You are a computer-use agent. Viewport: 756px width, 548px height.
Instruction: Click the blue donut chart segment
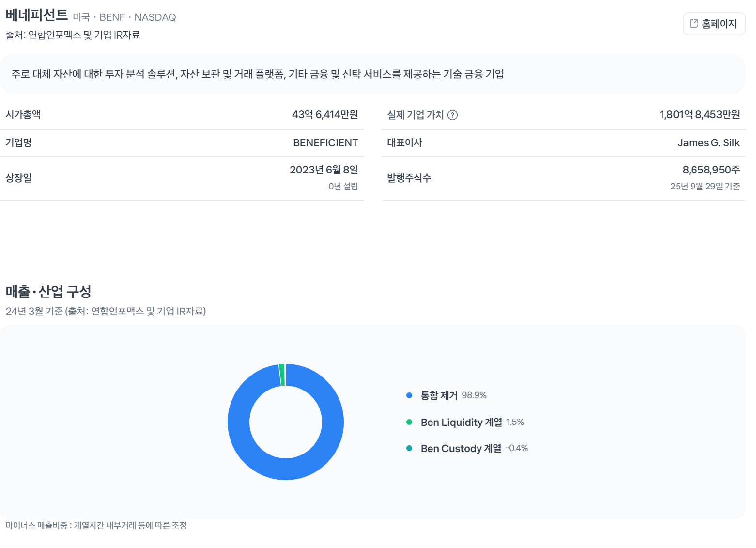286,469
